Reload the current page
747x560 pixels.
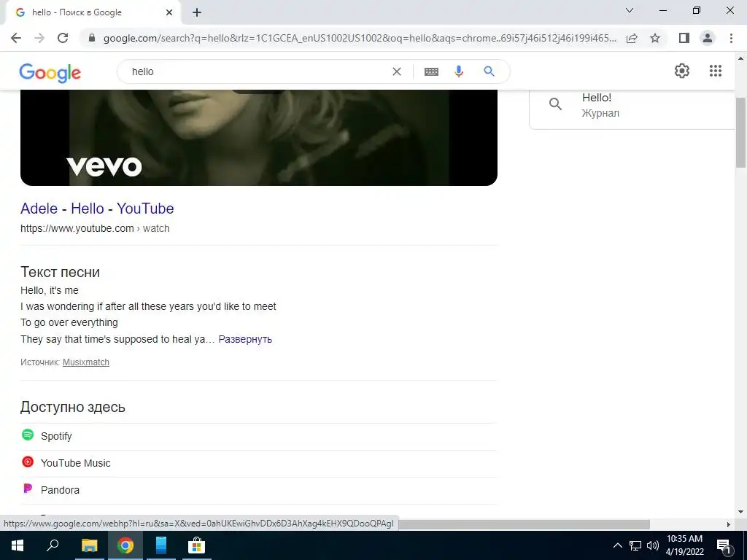[x=63, y=38]
